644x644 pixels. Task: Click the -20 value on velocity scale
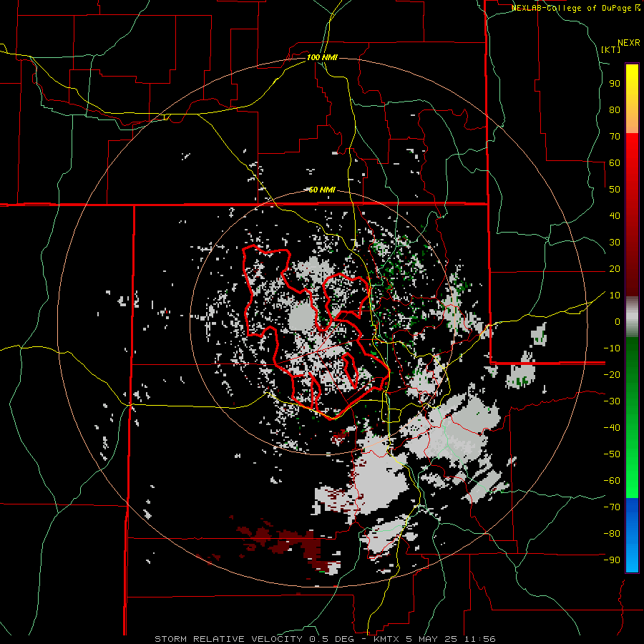coord(612,374)
